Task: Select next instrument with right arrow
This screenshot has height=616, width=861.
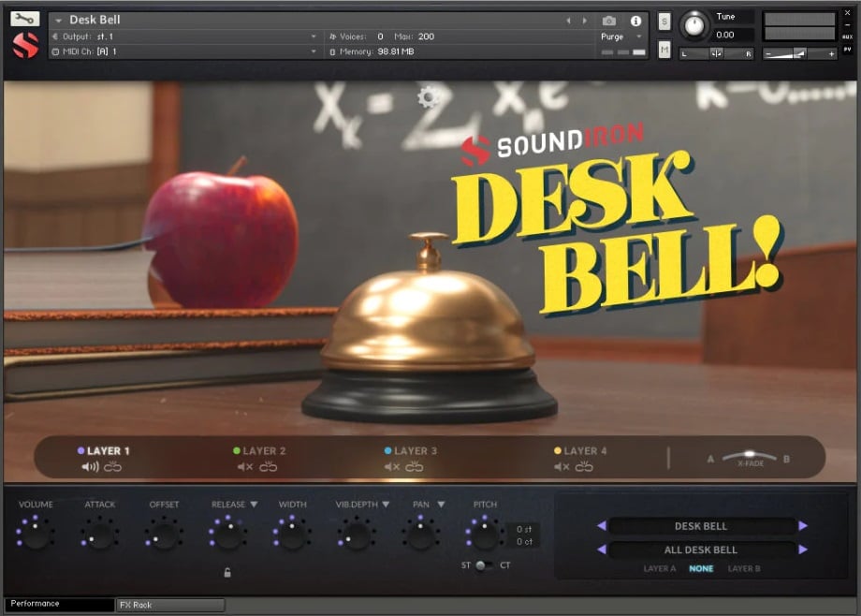Action: (x=584, y=21)
